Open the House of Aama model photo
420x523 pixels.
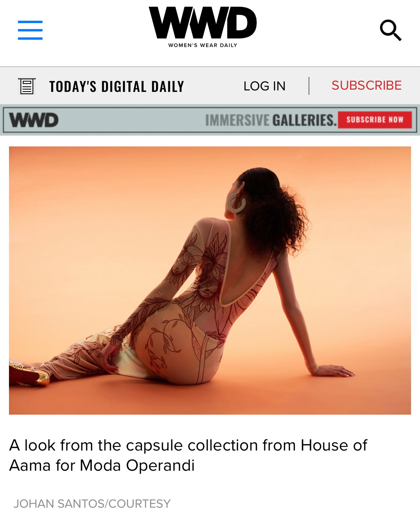click(210, 280)
